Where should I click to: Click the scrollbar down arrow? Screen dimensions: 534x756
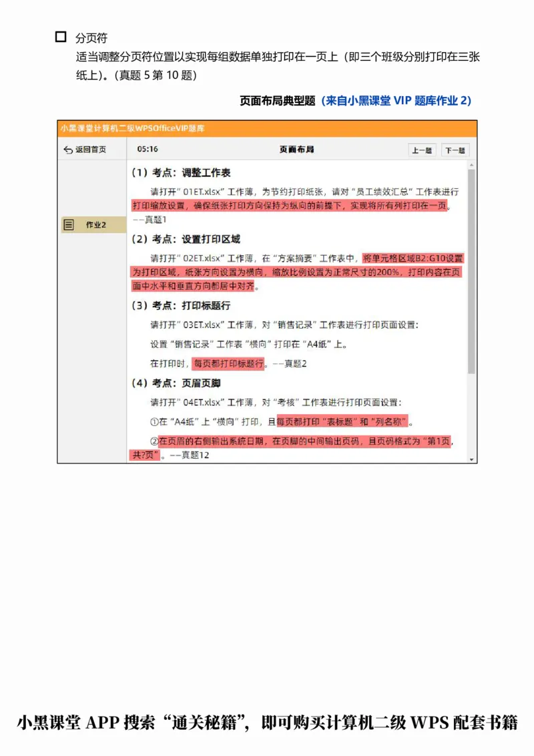pyautogui.click(x=471, y=459)
